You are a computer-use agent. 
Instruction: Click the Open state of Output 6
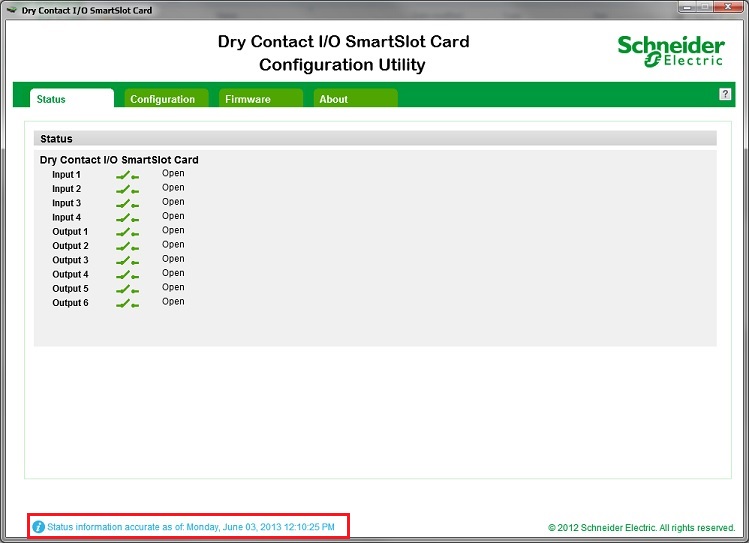(173, 302)
